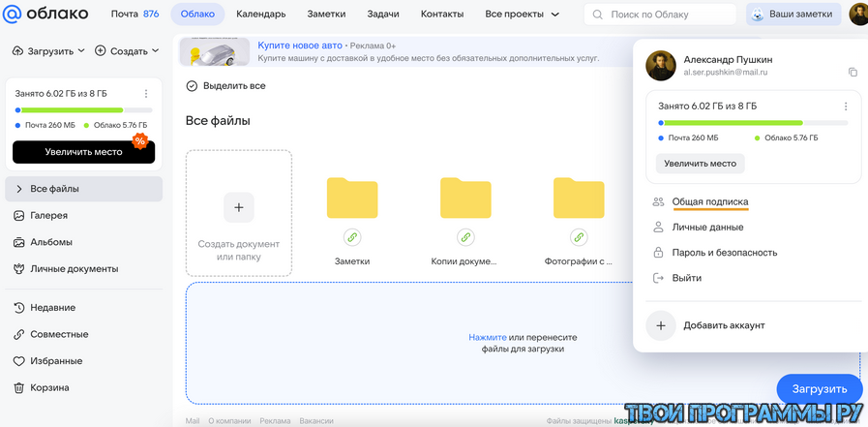Toggle the Выделить все checkbox
The width and height of the screenshot is (868, 427).
(x=192, y=86)
